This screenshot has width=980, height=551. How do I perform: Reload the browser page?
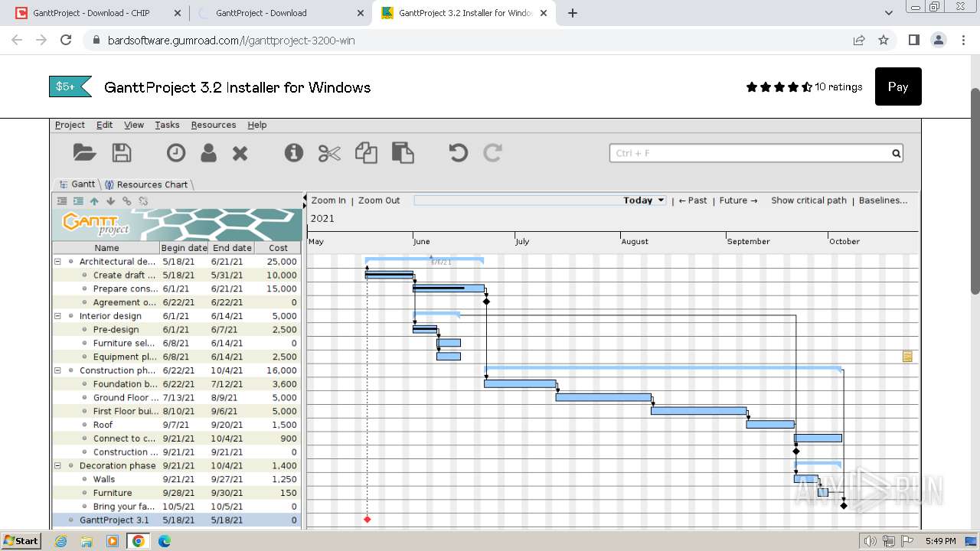(x=66, y=41)
